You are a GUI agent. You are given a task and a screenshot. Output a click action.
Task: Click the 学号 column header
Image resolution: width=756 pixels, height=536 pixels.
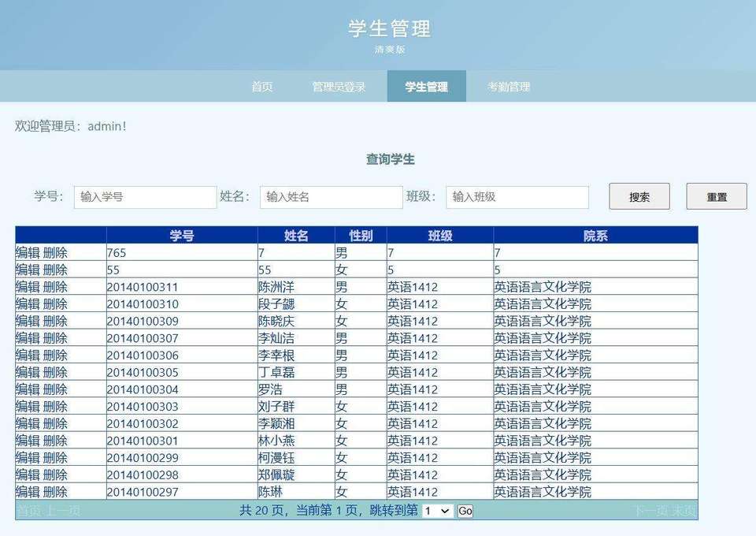click(x=182, y=236)
